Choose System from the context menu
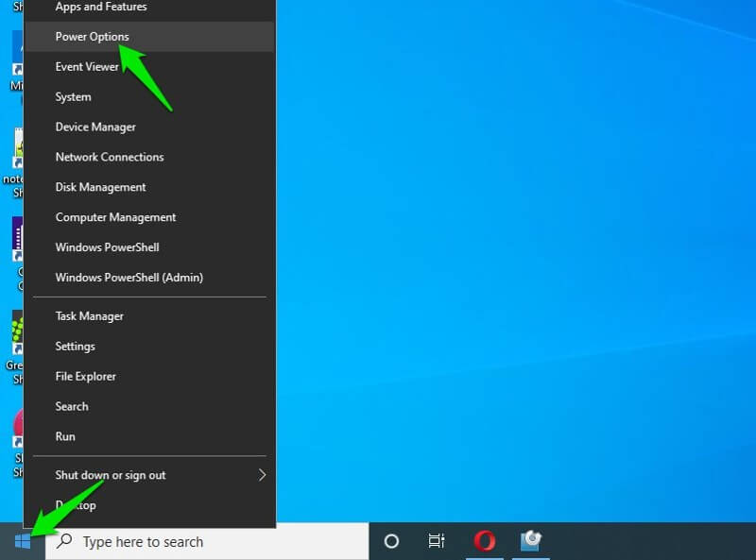Image resolution: width=756 pixels, height=560 pixels. [x=149, y=97]
